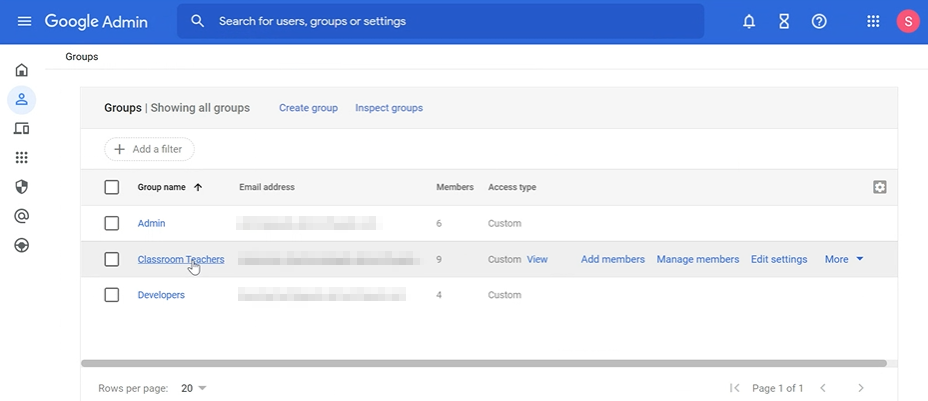Open the main hamburger menu
Screen dimensions: 928x401
[x=24, y=21]
